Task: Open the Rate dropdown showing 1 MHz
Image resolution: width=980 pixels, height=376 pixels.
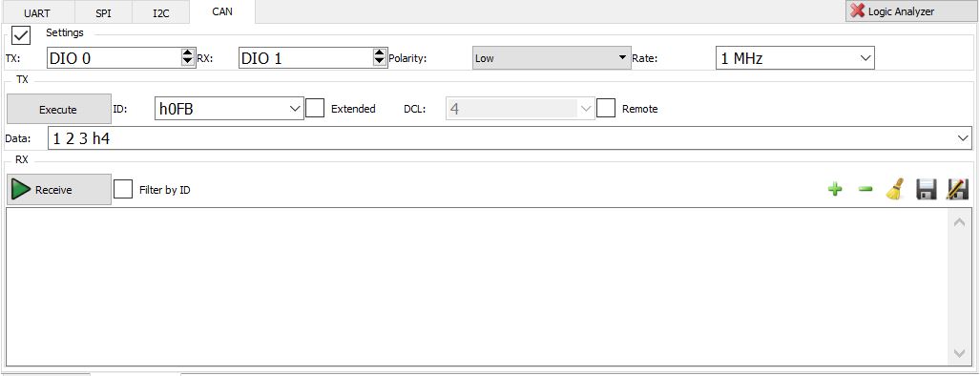Action: click(794, 58)
